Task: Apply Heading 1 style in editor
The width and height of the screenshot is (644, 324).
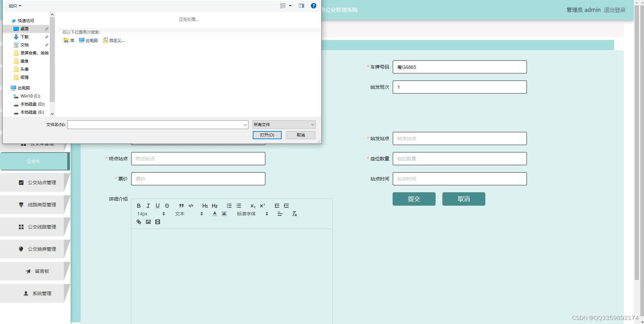Action: (x=205, y=206)
